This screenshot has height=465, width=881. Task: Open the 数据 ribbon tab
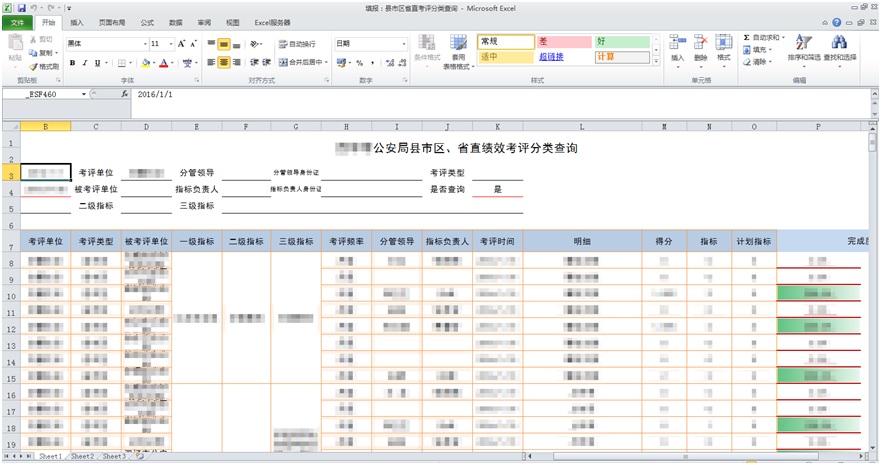pyautogui.click(x=175, y=22)
